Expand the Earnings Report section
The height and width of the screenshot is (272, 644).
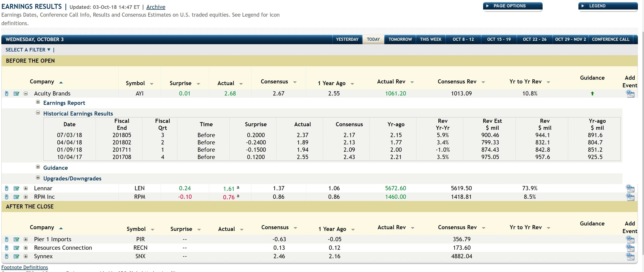point(38,102)
